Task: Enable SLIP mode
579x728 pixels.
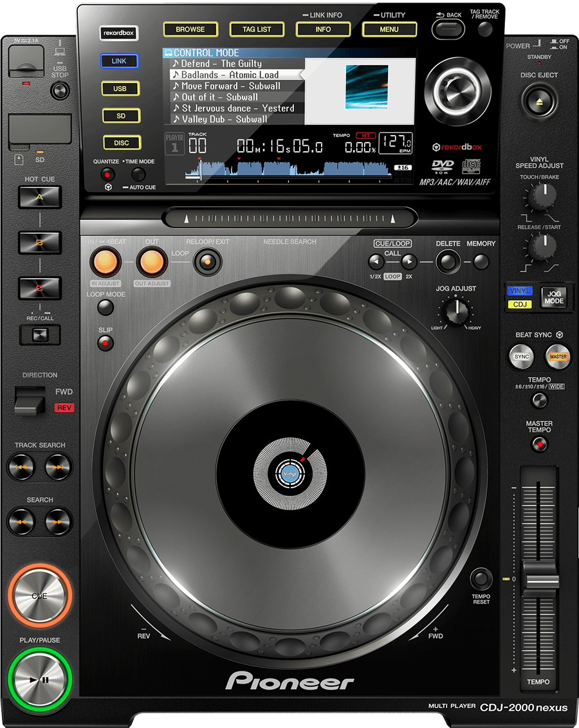Action: (x=106, y=343)
